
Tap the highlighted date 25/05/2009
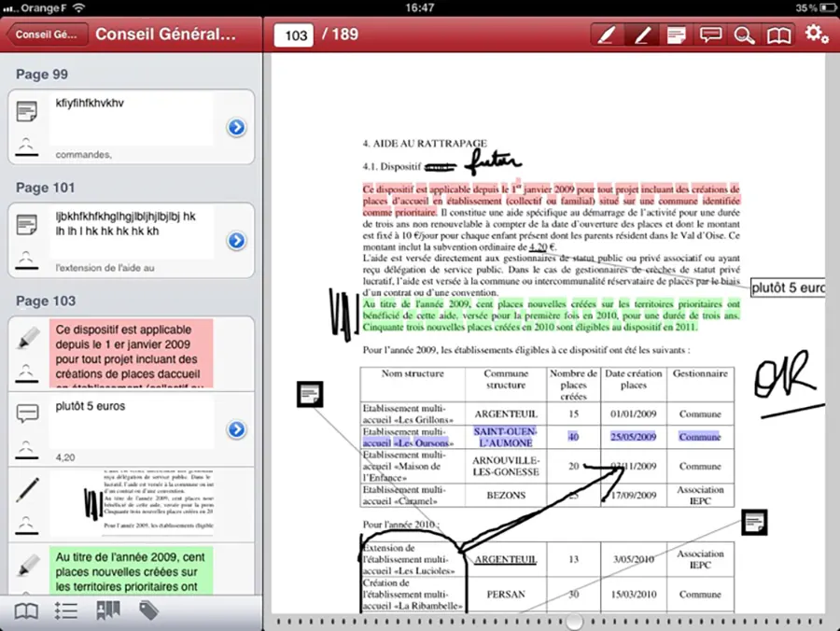pyautogui.click(x=633, y=437)
